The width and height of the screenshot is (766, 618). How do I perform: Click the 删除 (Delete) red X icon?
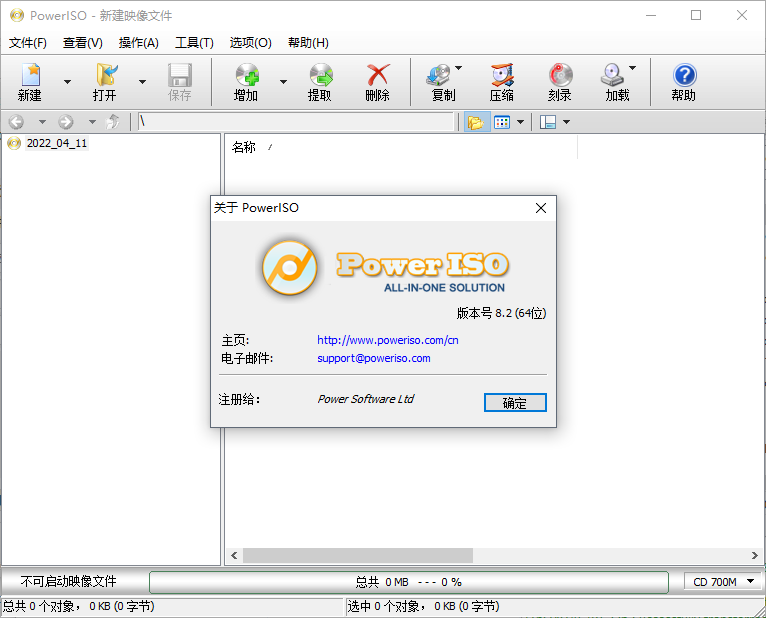pos(378,75)
